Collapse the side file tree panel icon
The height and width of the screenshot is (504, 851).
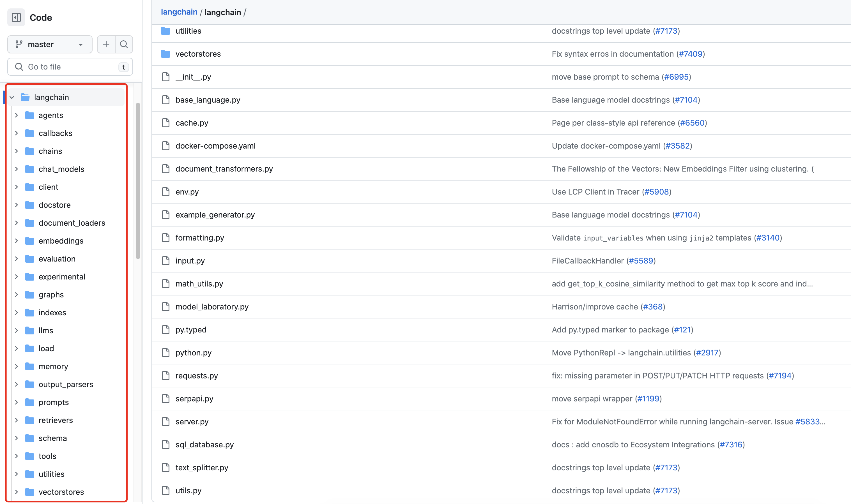16,17
